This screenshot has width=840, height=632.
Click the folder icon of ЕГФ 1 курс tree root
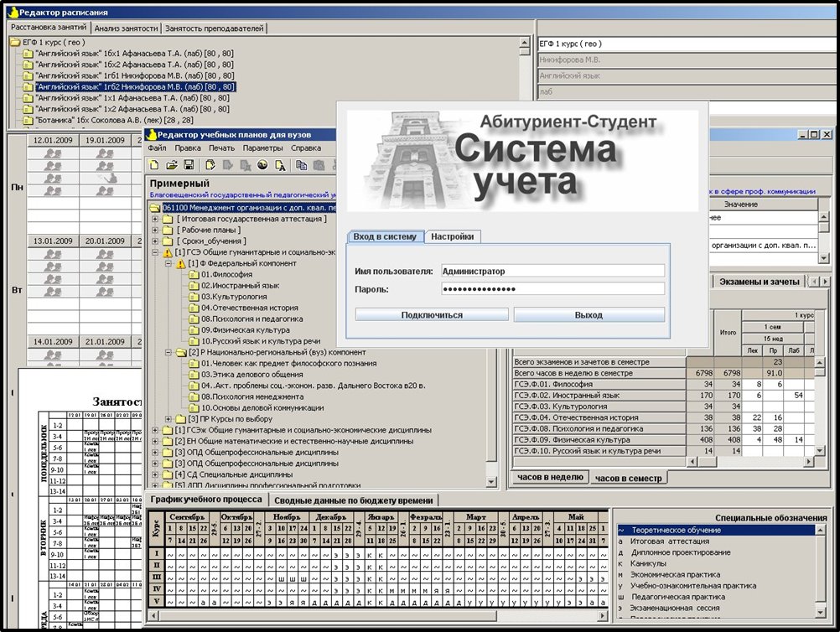point(15,42)
